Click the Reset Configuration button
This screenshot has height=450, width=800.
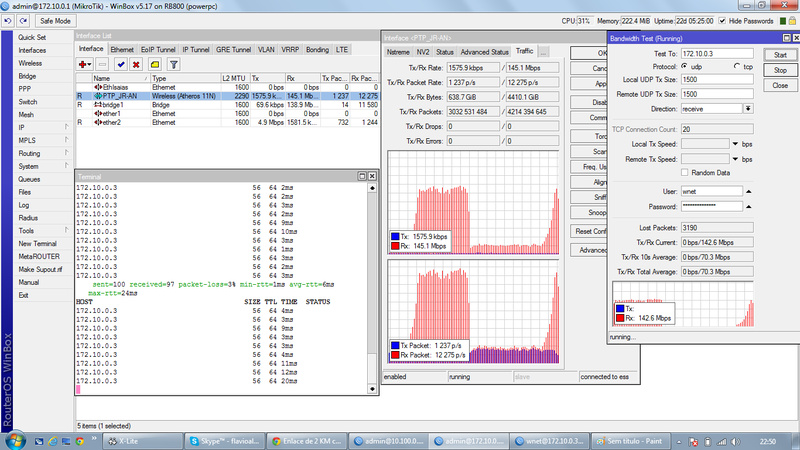click(589, 231)
